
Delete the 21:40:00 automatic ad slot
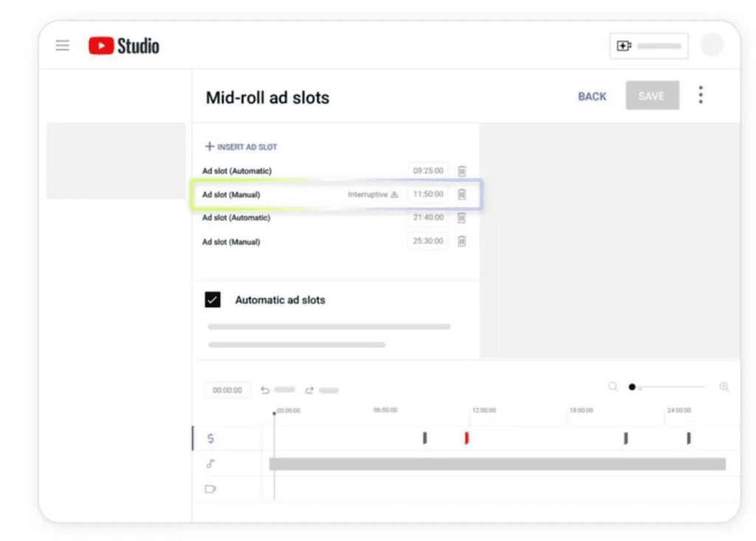click(x=462, y=218)
